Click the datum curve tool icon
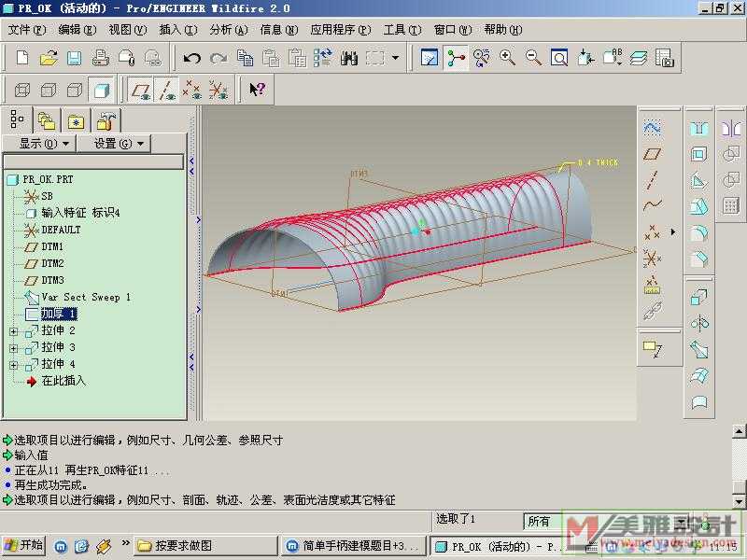This screenshot has width=747, height=560. (x=653, y=205)
